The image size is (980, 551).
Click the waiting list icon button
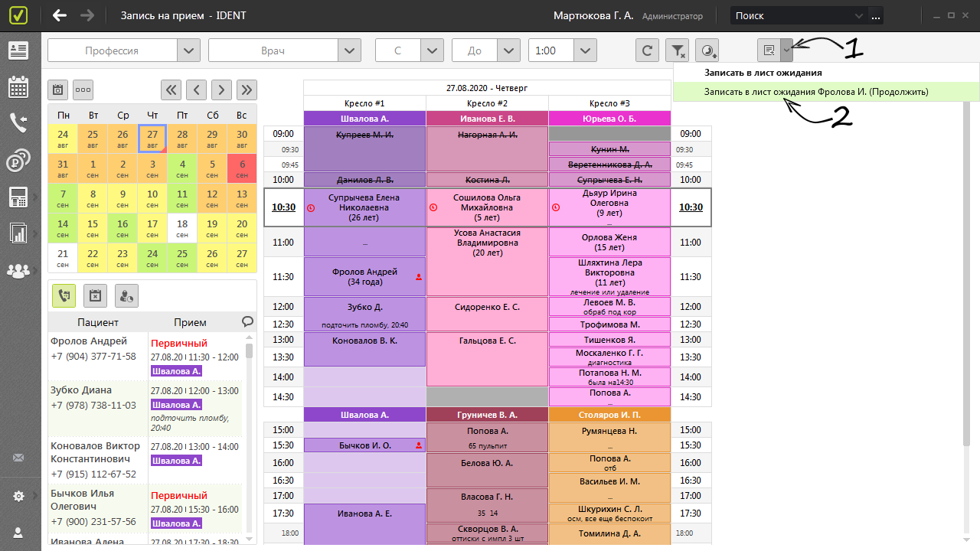click(x=768, y=51)
